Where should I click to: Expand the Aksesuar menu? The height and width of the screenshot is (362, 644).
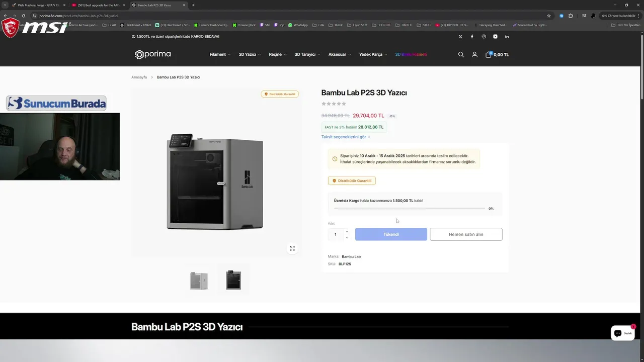[x=340, y=54]
